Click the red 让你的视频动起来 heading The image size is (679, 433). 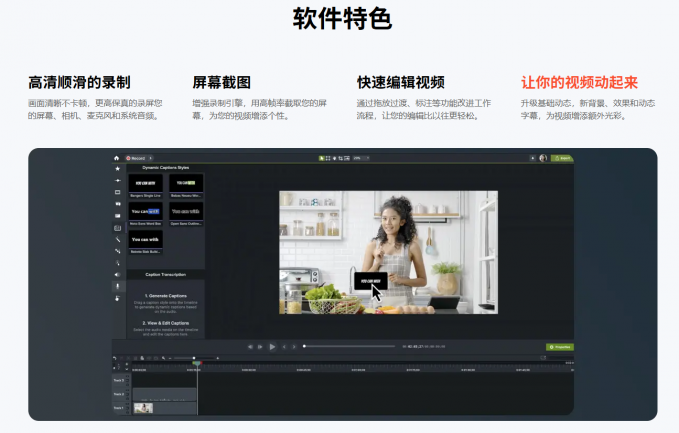[x=579, y=82]
